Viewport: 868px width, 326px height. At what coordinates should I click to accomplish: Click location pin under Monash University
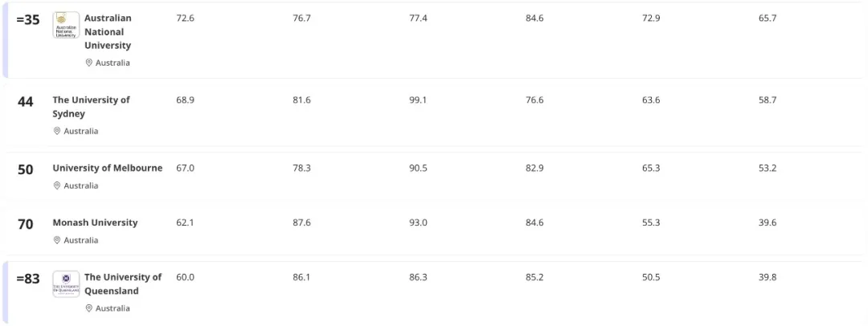coord(57,240)
